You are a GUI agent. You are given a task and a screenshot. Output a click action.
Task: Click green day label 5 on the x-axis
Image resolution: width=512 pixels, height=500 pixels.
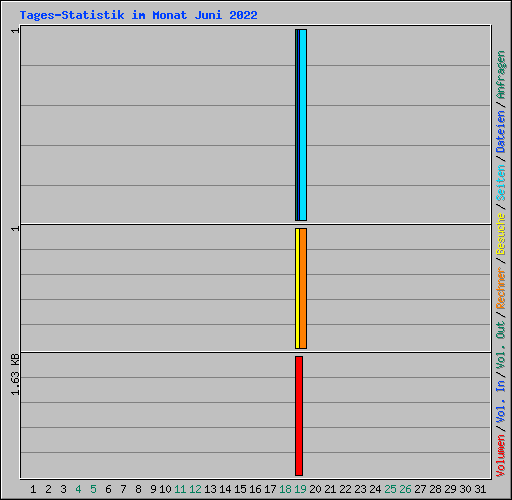coord(93,489)
